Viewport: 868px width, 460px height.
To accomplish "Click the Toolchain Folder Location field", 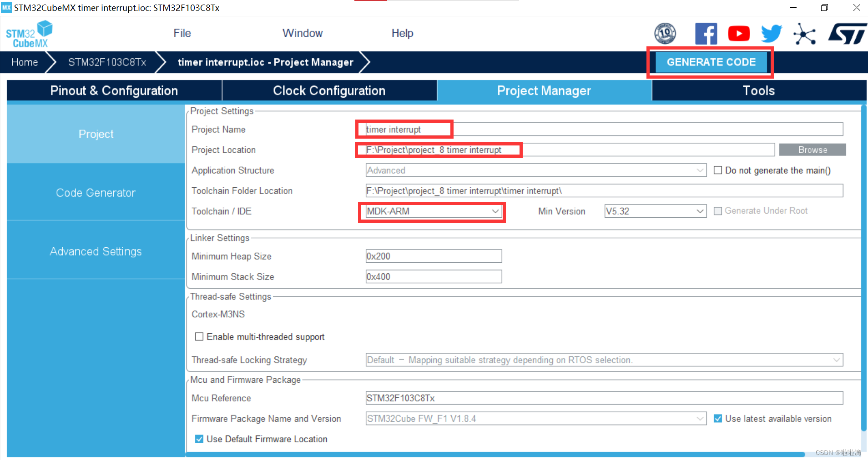I will (x=604, y=190).
